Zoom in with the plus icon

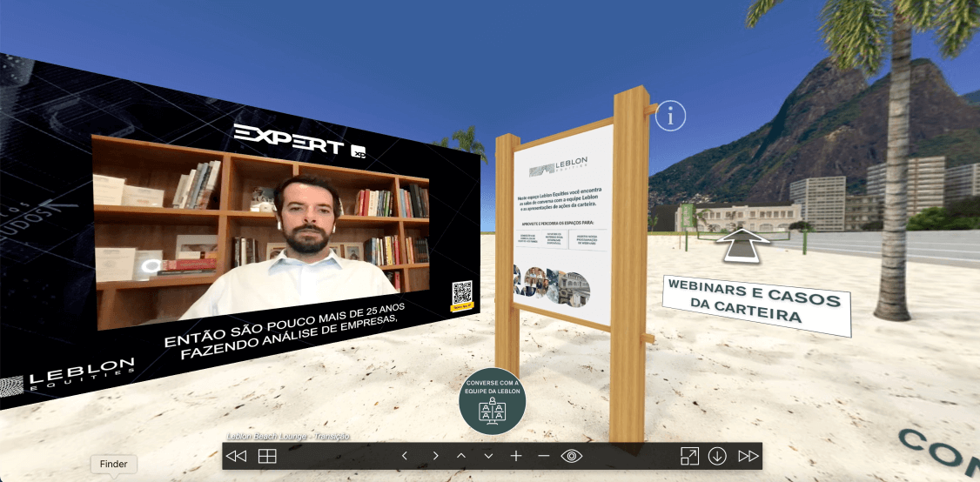(x=515, y=456)
